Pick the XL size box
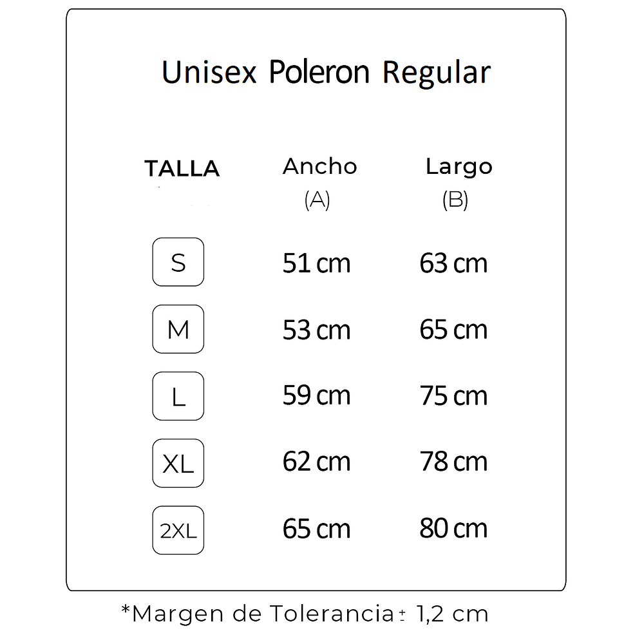 point(178,463)
